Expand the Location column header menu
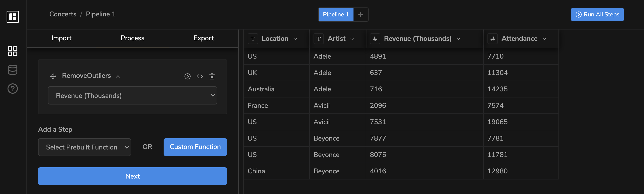644x194 pixels. point(295,39)
